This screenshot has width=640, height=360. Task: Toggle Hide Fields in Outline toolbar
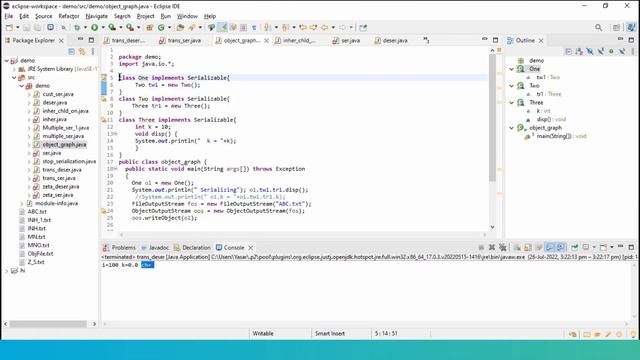pyautogui.click(x=590, y=51)
